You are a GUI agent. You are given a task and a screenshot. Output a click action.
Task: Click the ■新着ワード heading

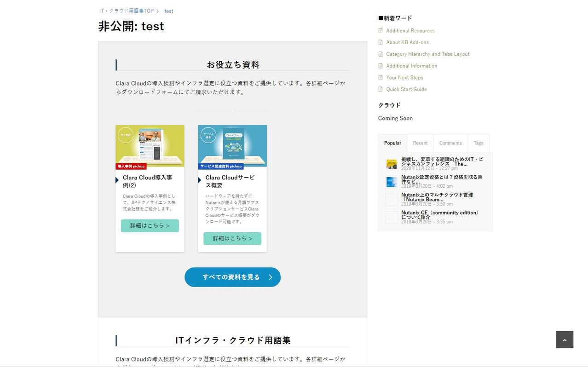395,18
